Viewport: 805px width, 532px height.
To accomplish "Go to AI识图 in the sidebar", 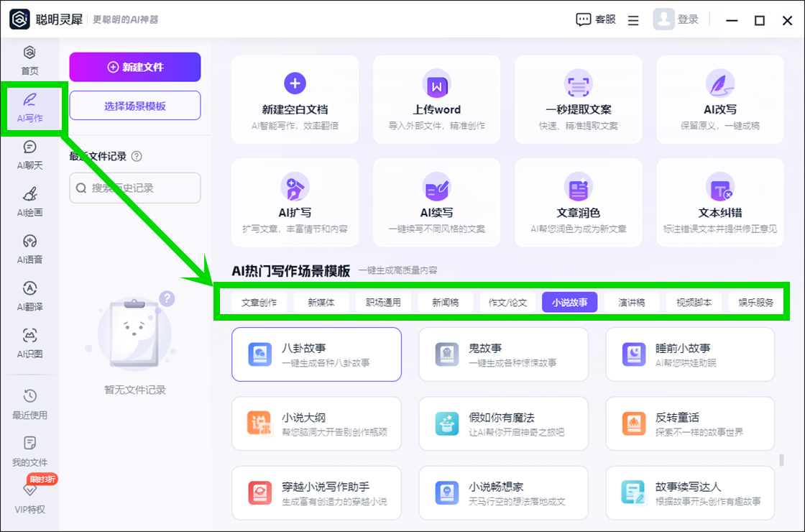I will point(29,343).
